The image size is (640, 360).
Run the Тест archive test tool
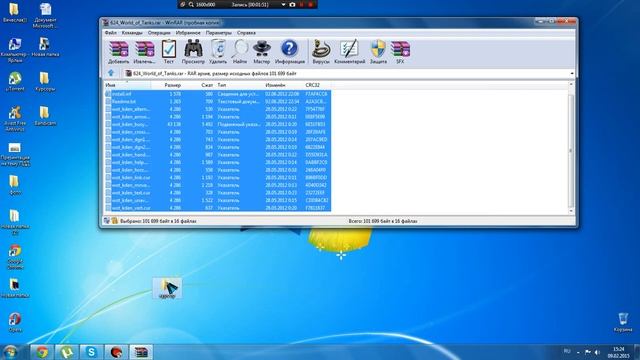coord(169,52)
